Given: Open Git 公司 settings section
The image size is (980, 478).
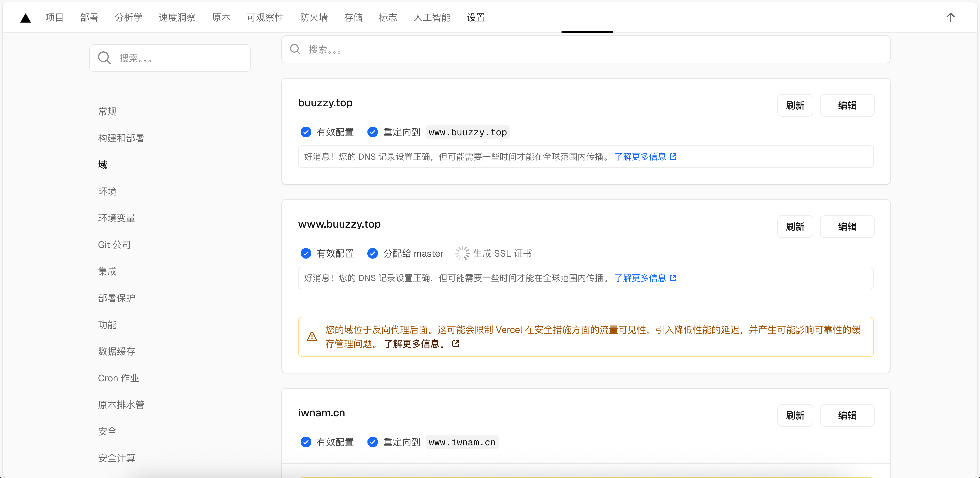Looking at the screenshot, I should click(115, 245).
